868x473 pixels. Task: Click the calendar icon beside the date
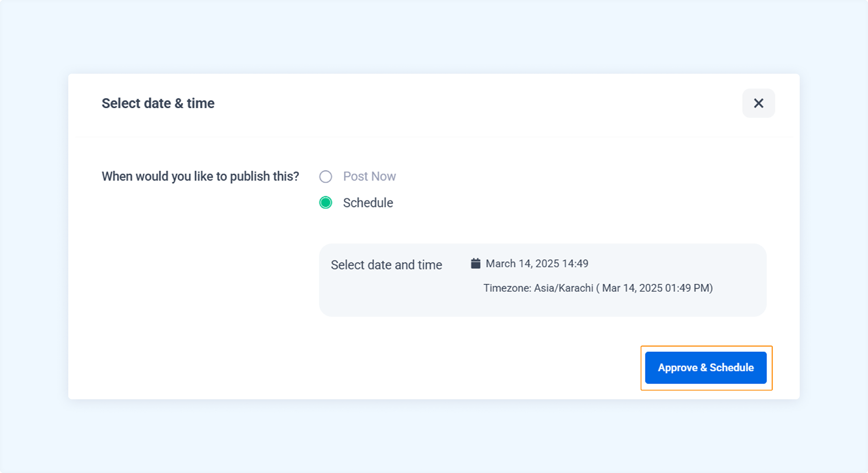(x=475, y=263)
